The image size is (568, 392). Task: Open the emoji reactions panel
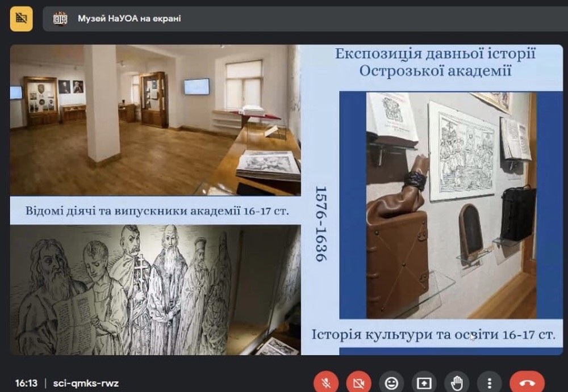(391, 383)
